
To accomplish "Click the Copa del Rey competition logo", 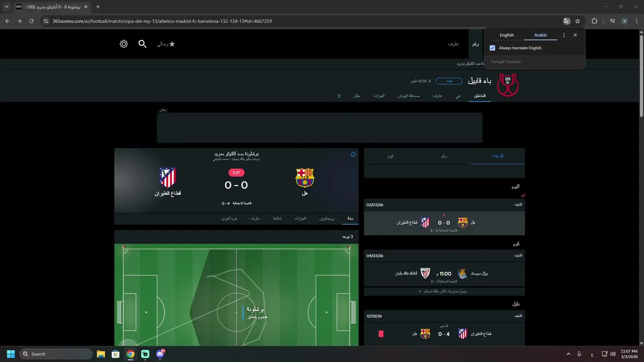I will [508, 84].
